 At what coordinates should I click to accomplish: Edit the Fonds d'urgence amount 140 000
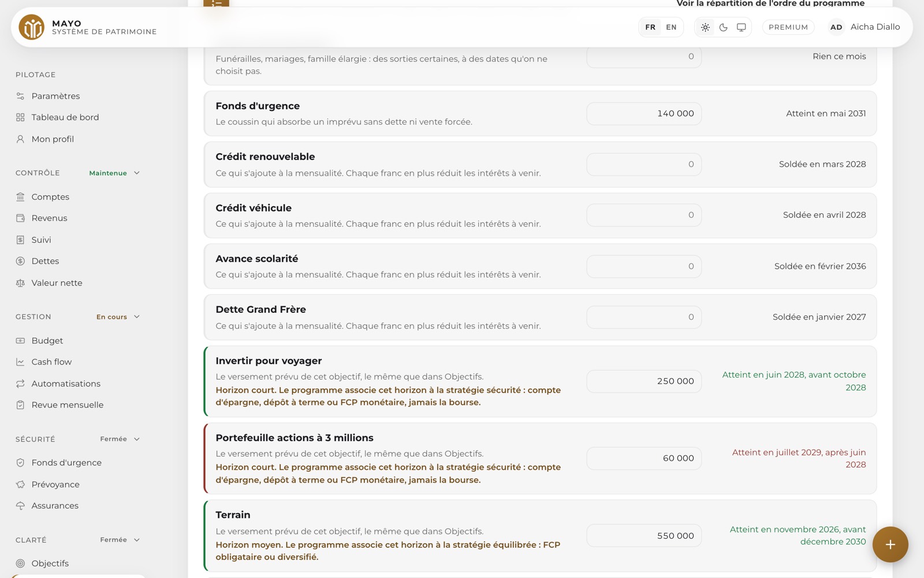click(x=644, y=113)
